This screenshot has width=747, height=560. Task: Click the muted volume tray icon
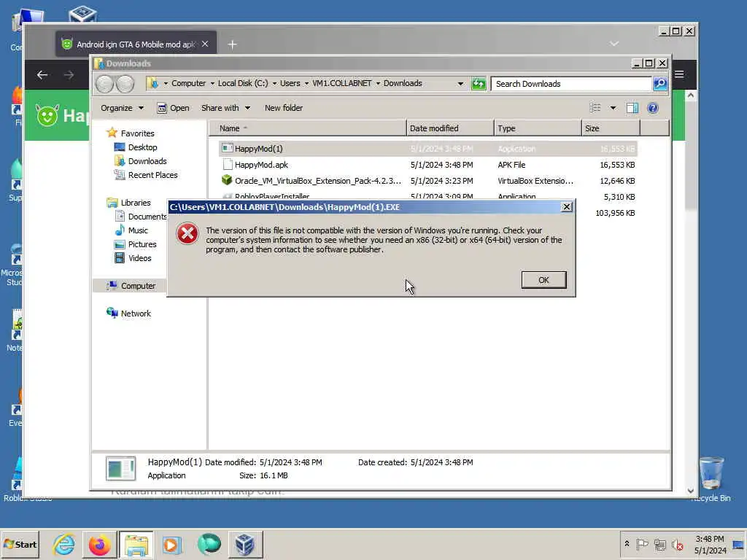click(x=678, y=544)
